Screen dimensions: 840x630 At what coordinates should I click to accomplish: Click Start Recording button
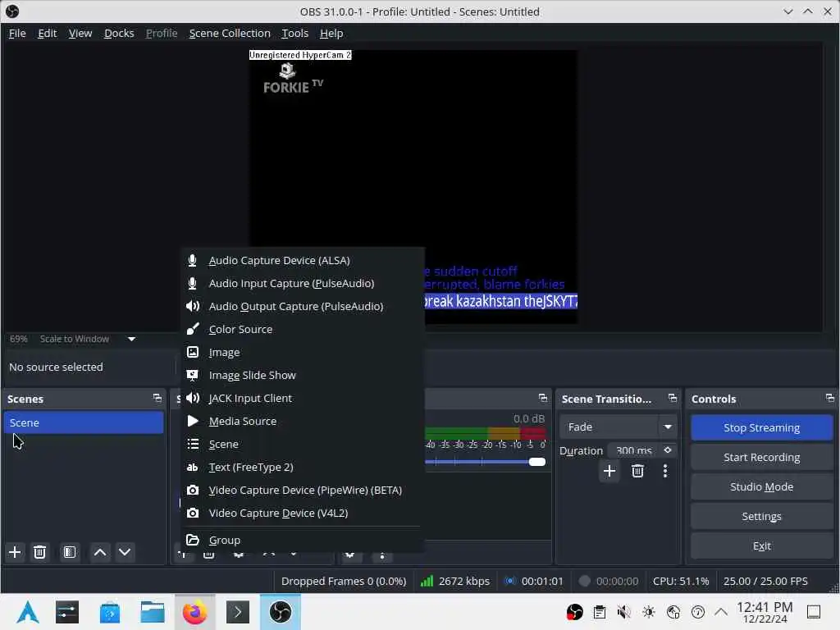tap(762, 457)
